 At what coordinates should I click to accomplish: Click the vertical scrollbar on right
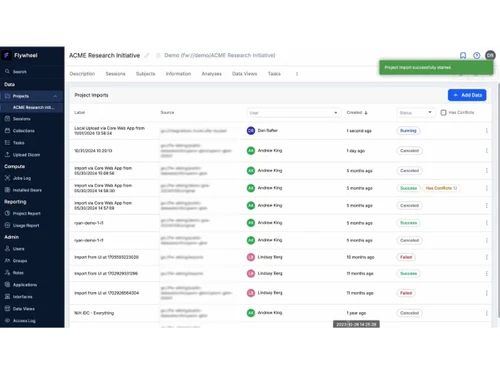coord(498,200)
